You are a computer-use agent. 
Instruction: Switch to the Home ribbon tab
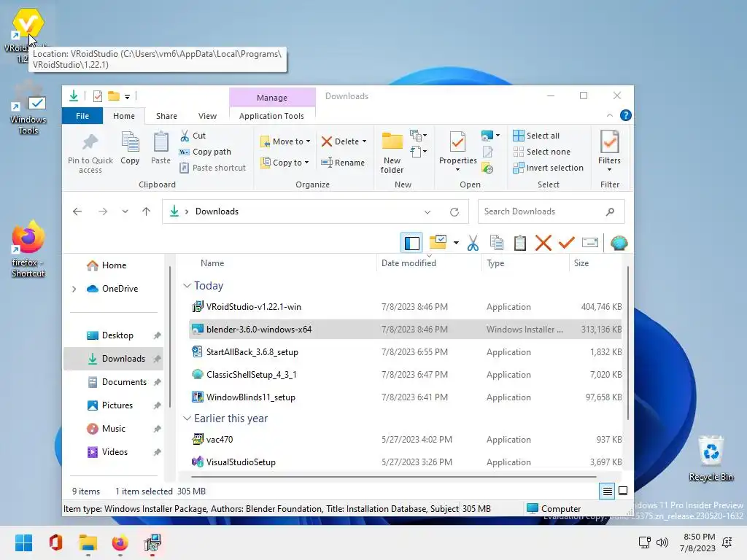124,116
